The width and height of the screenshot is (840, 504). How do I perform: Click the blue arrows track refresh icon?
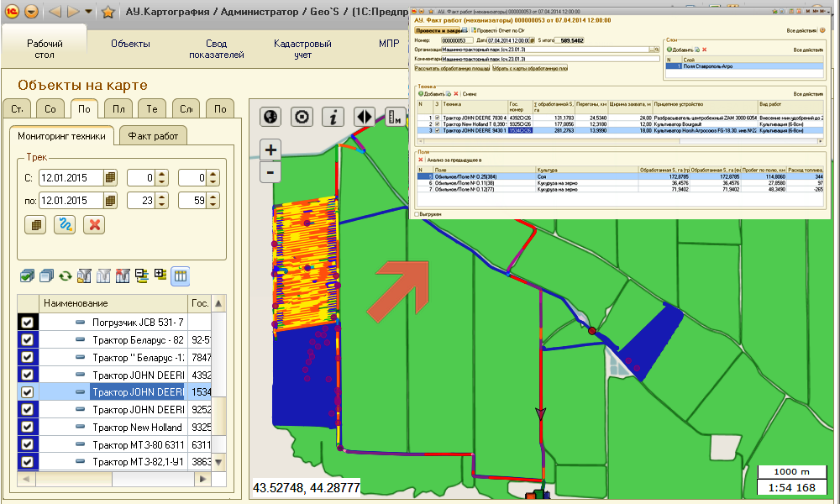(65, 224)
